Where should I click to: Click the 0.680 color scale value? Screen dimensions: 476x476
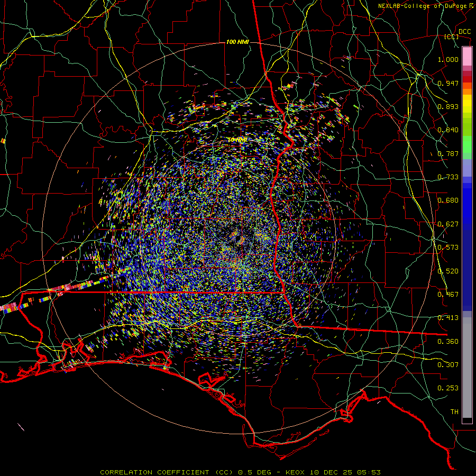pos(448,200)
